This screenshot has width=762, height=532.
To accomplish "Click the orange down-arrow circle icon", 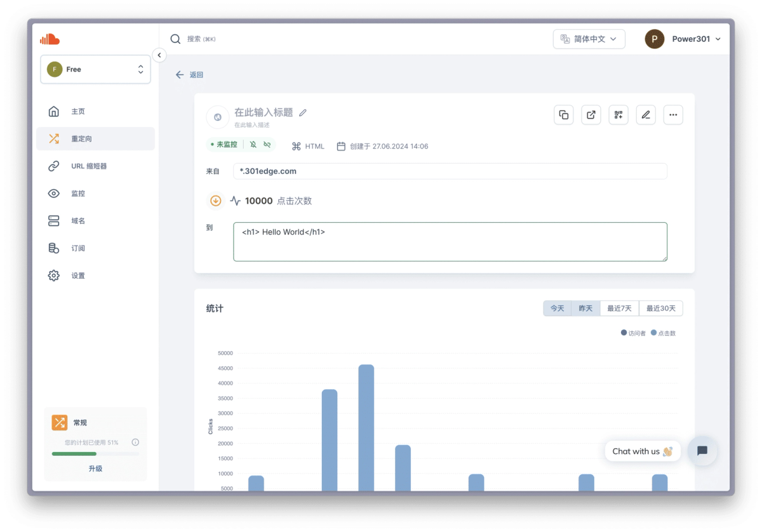I will click(x=216, y=201).
